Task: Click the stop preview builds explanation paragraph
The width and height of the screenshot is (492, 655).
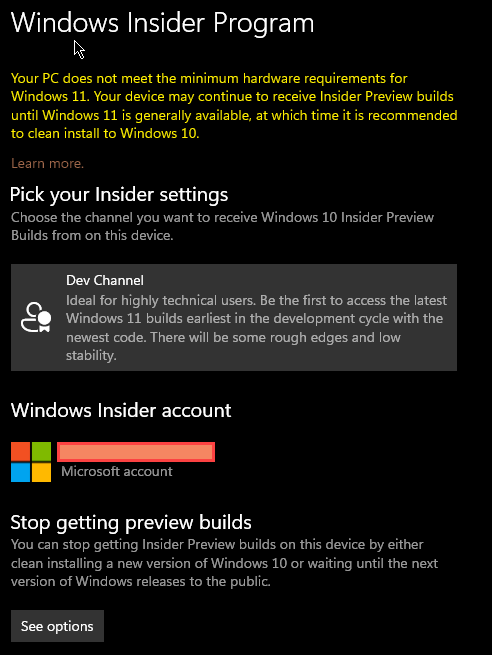Action: [224, 563]
